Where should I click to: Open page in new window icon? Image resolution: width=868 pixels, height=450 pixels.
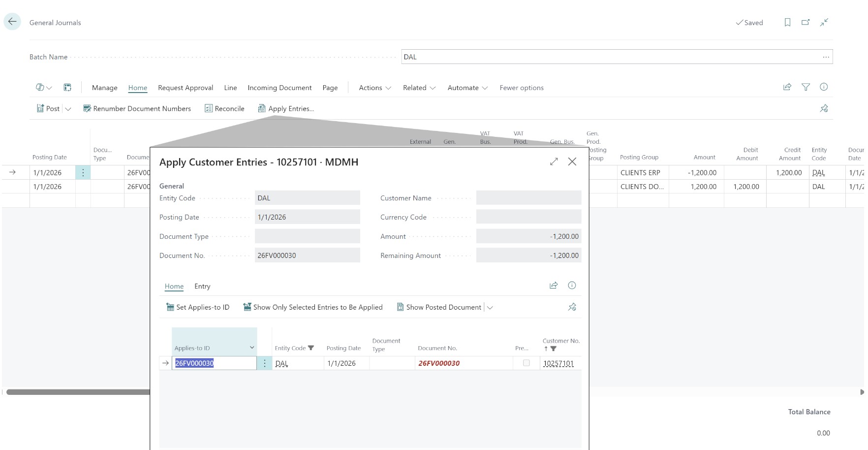click(x=806, y=22)
